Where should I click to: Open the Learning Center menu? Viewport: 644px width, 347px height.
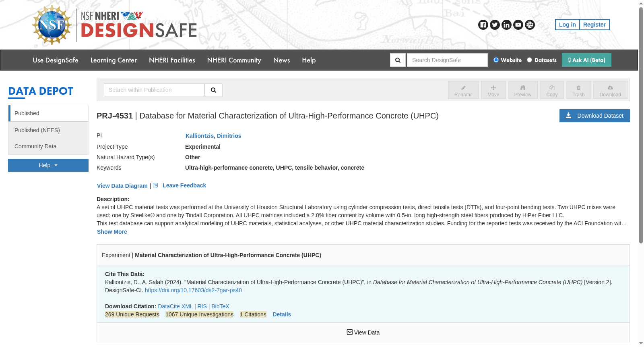[x=114, y=60]
